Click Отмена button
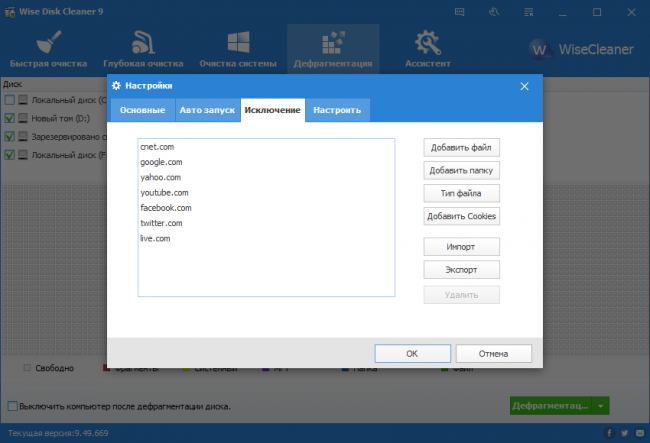Viewport: 650px width, 443px height. [x=494, y=353]
